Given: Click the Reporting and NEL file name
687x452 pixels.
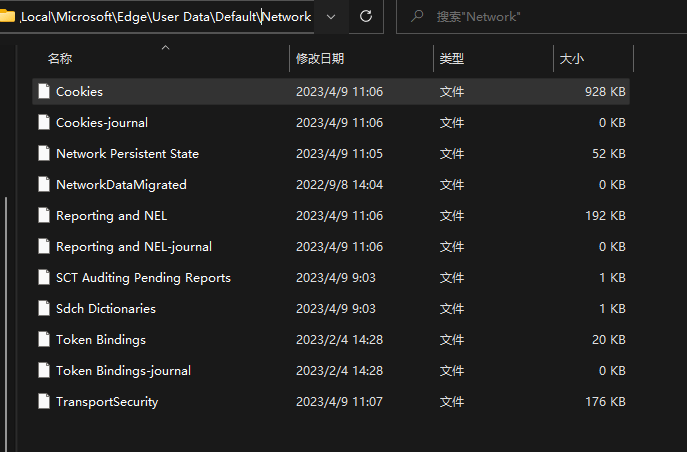Looking at the screenshot, I should 112,216.
